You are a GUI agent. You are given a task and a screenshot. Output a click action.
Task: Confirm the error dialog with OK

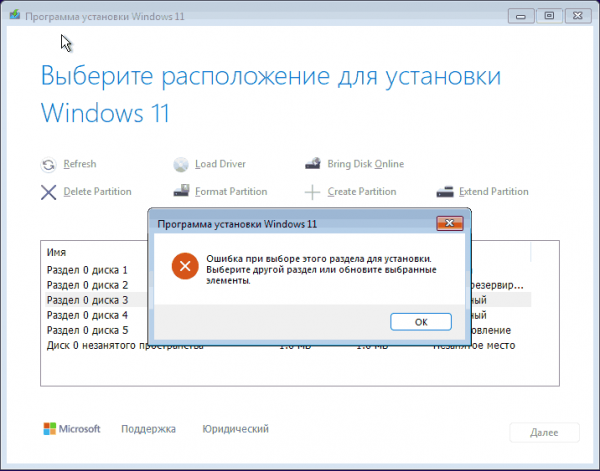[421, 322]
